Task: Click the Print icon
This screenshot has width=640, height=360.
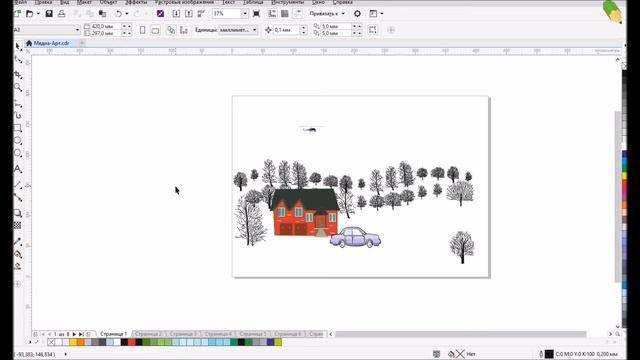Action: (x=62, y=13)
